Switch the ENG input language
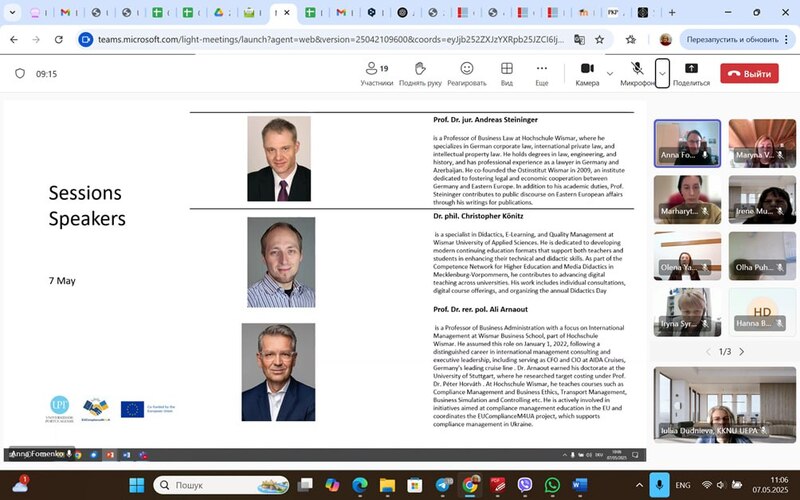 (683, 485)
